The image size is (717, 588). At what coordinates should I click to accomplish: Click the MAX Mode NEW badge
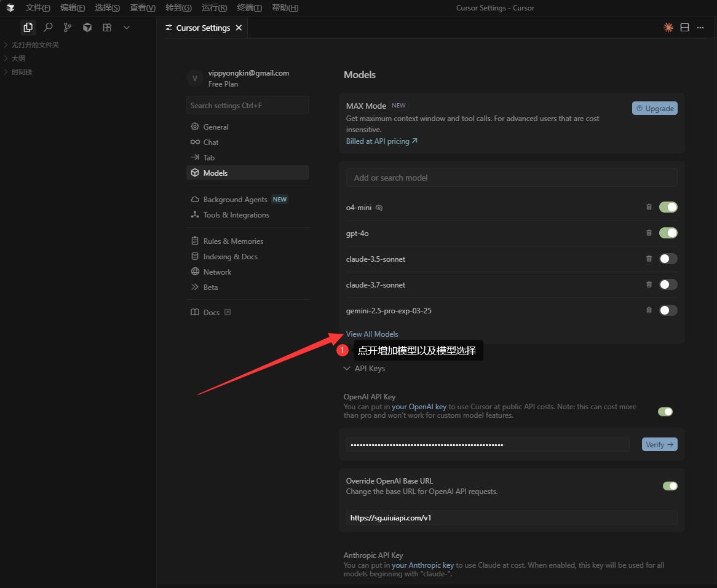398,106
